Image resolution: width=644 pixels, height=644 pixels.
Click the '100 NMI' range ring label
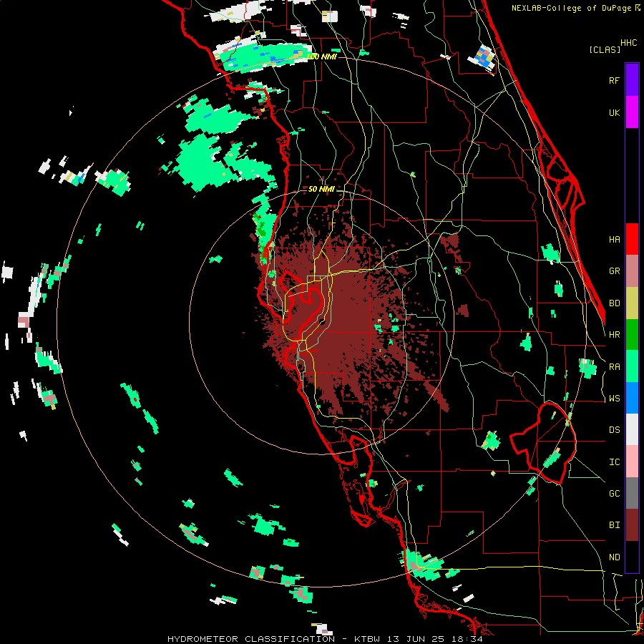(x=321, y=57)
